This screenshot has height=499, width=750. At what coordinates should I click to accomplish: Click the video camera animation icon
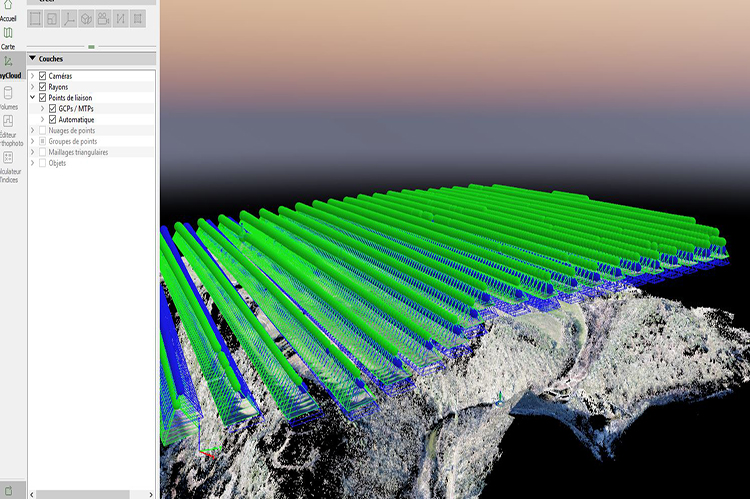coord(103,18)
